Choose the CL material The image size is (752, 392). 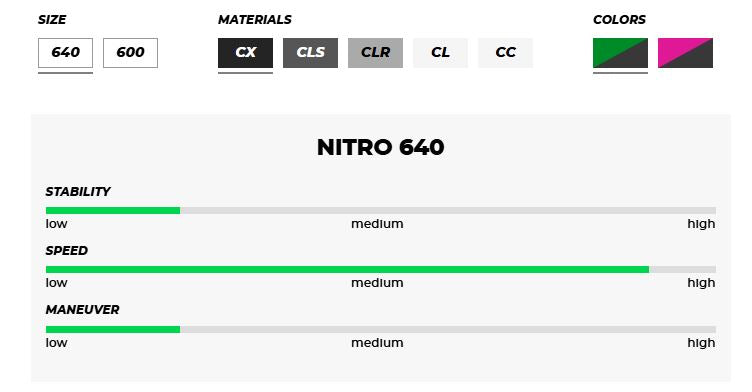click(x=440, y=53)
